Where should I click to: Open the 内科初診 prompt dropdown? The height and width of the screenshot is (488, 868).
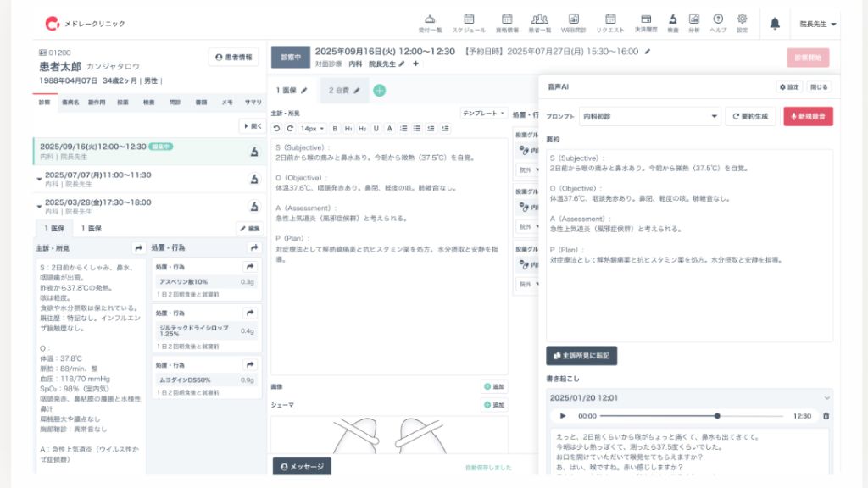point(649,116)
